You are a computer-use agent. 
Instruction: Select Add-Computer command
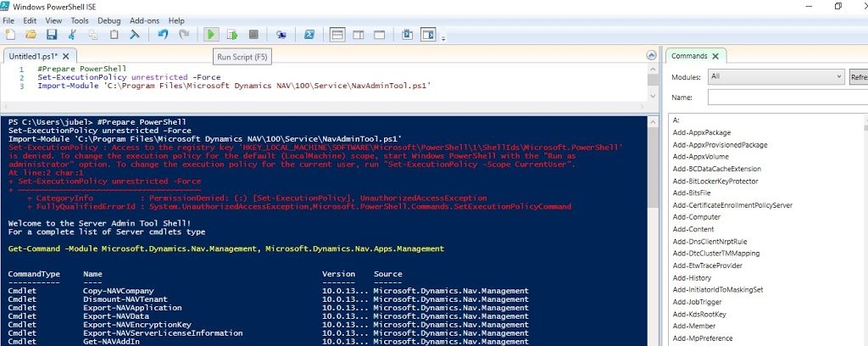pos(697,217)
